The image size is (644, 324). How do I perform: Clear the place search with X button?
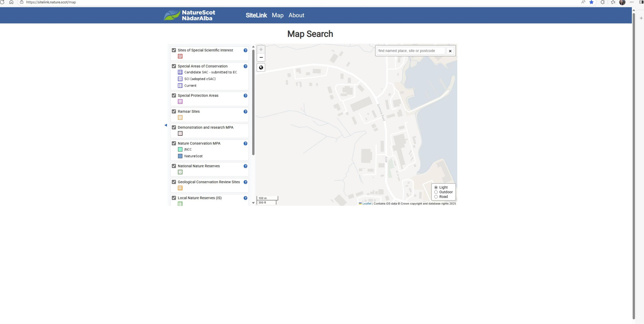pyautogui.click(x=450, y=51)
